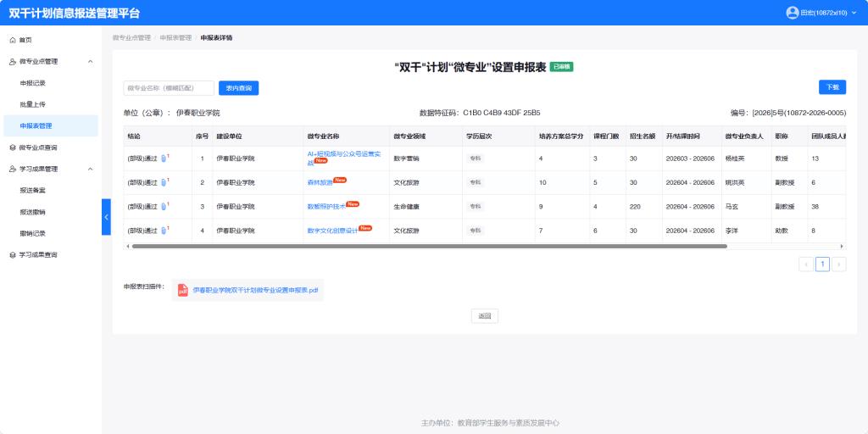Image resolution: width=868 pixels, height=434 pixels.
Task: Click the person icon beside 微专业点管理
Action: coord(13,61)
